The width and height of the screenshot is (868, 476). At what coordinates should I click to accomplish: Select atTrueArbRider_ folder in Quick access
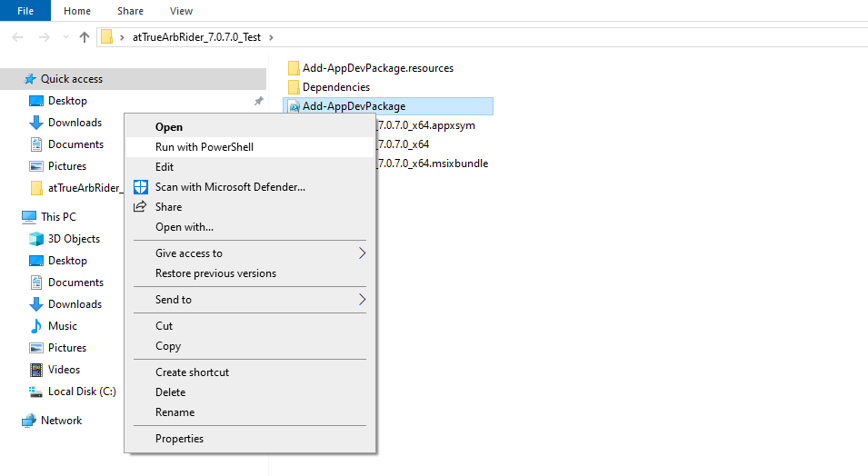76,188
